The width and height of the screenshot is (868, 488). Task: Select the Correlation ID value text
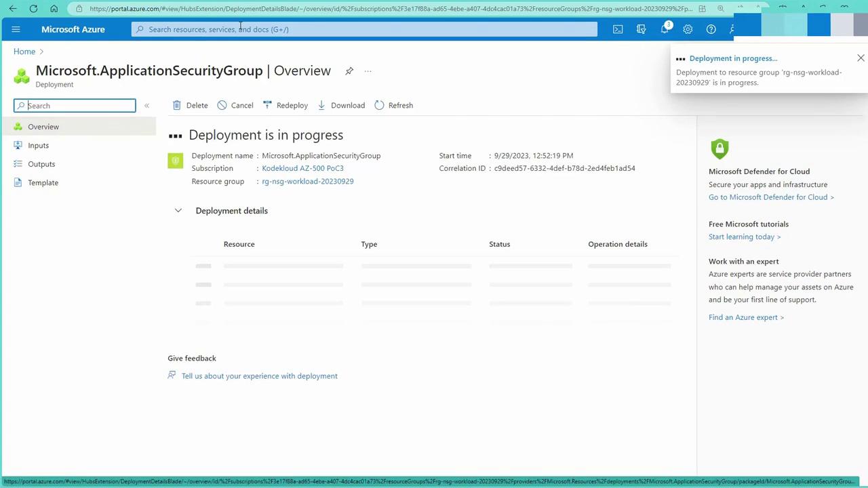[x=564, y=168]
